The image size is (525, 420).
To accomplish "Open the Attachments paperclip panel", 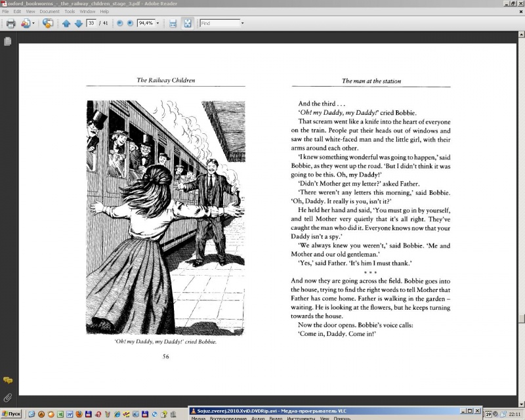I will coord(8,397).
